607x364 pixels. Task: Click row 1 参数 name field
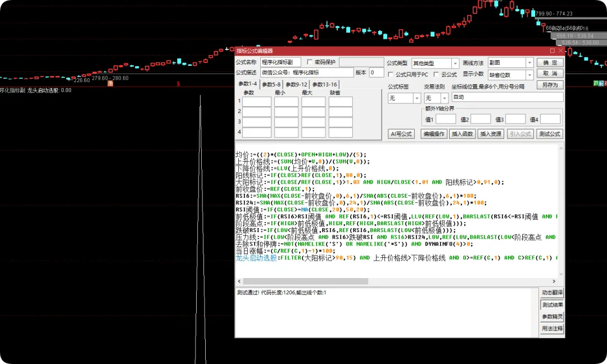pos(257,101)
